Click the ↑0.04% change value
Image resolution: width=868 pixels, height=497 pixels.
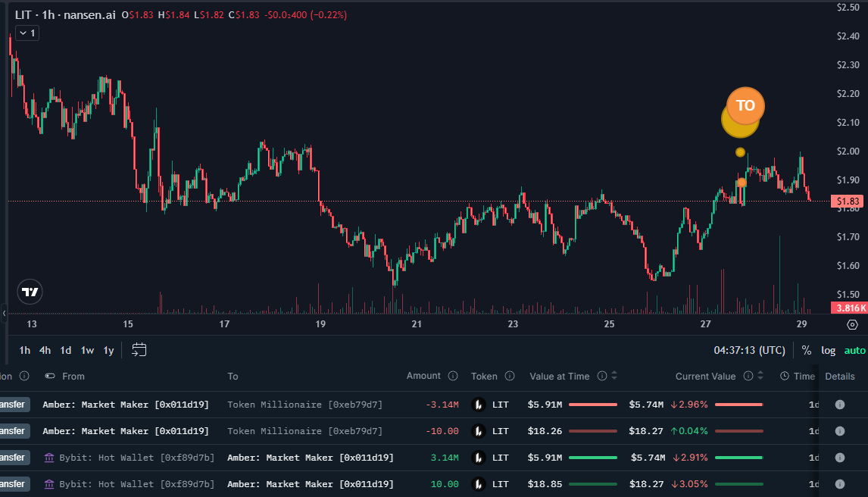[x=689, y=431]
